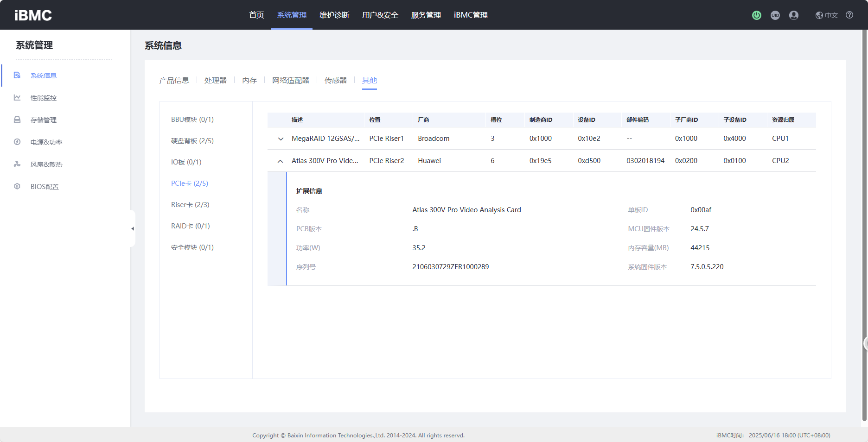
Task: Select 安全模块 (0/1) category
Action: point(192,247)
